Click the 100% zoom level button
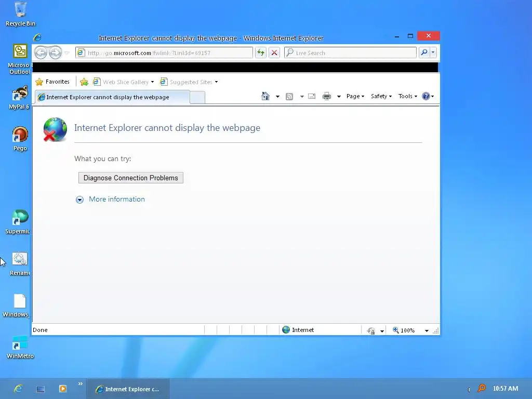Screen dimensions: 532x399 [x=404, y=330]
